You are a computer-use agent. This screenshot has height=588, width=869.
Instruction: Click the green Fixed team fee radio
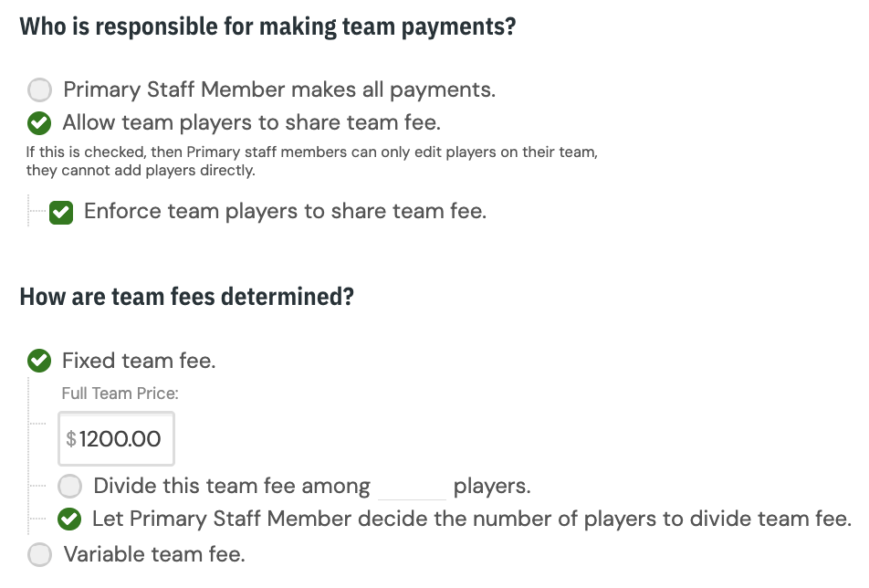[39, 361]
